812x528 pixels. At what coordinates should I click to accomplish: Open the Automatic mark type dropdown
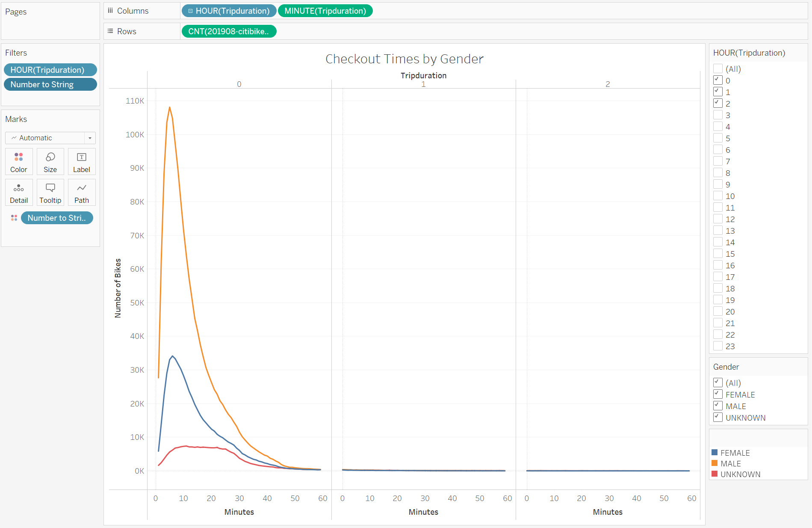click(50, 138)
